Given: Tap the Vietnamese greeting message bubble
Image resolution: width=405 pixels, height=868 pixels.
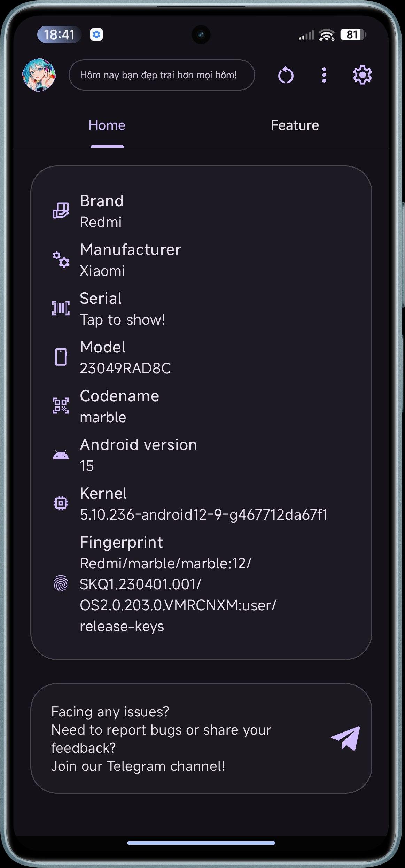Looking at the screenshot, I should tap(162, 75).
